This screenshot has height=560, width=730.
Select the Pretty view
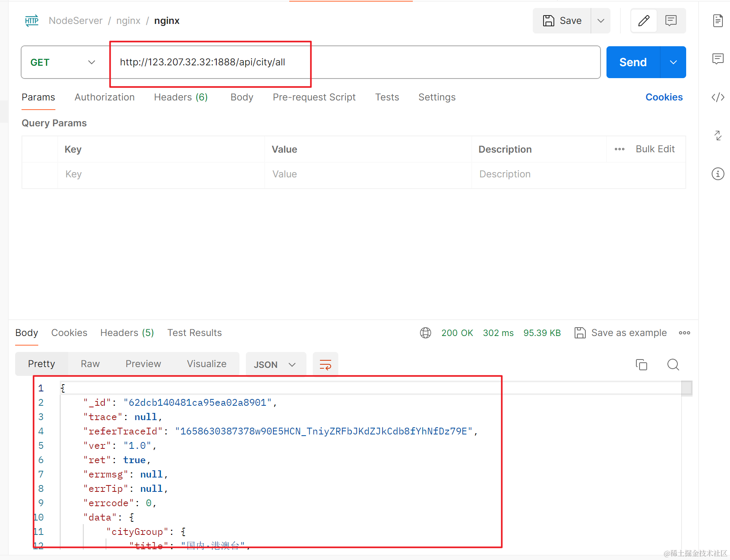pos(41,364)
